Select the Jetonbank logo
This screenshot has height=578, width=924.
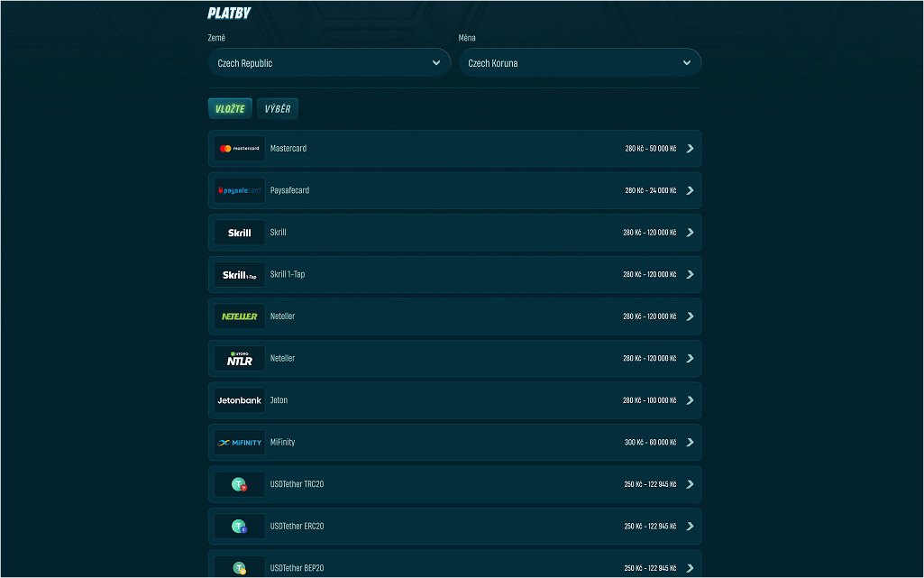[x=239, y=400]
